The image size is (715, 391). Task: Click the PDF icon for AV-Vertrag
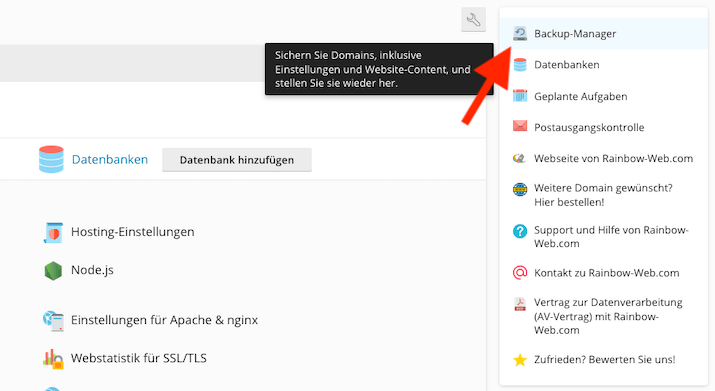520,304
